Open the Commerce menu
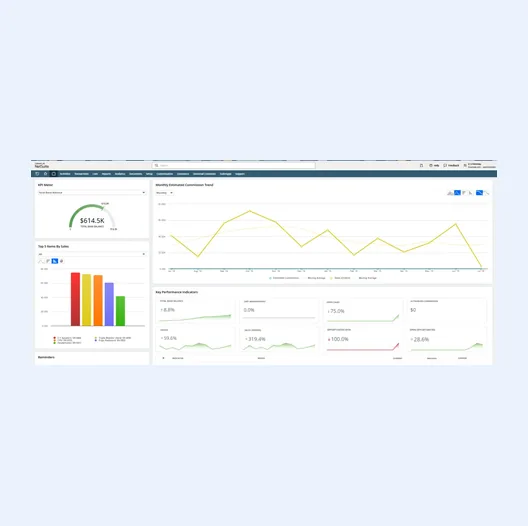528x526 pixels. 183,174
